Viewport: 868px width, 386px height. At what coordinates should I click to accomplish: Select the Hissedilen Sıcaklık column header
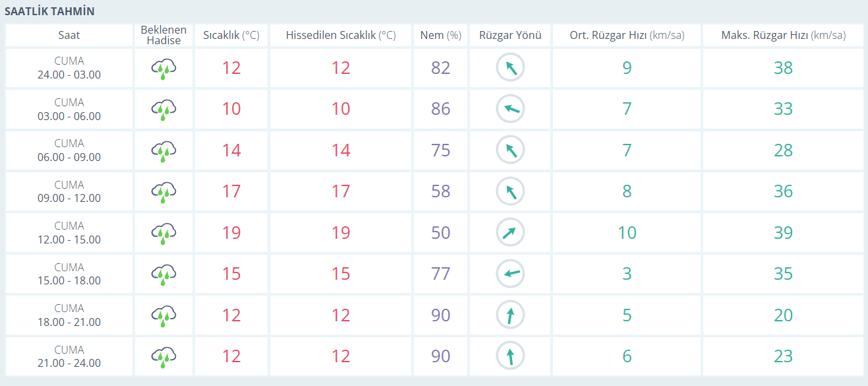341,36
